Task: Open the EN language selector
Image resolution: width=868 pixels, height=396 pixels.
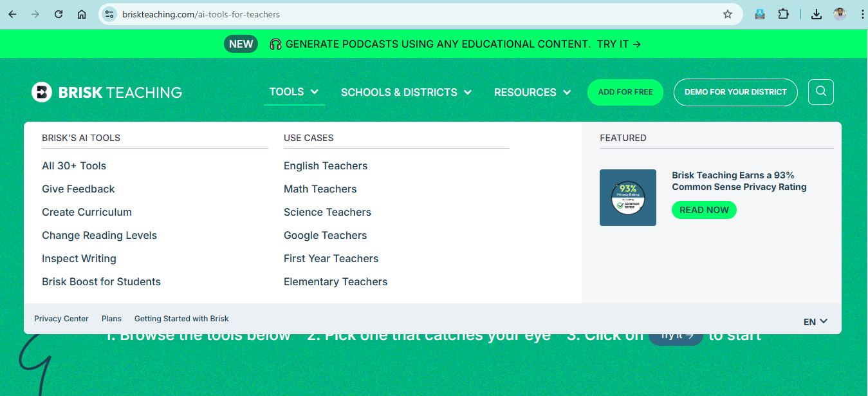Action: [x=815, y=322]
